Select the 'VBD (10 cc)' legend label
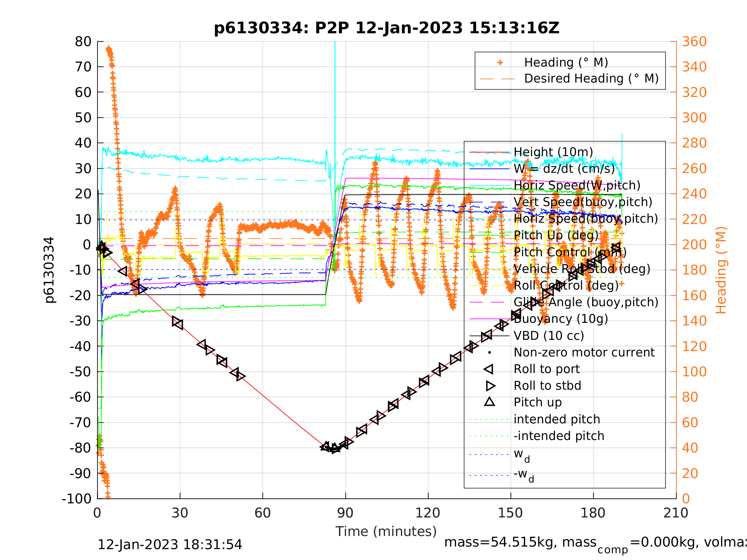The width and height of the screenshot is (747, 560). [x=549, y=336]
